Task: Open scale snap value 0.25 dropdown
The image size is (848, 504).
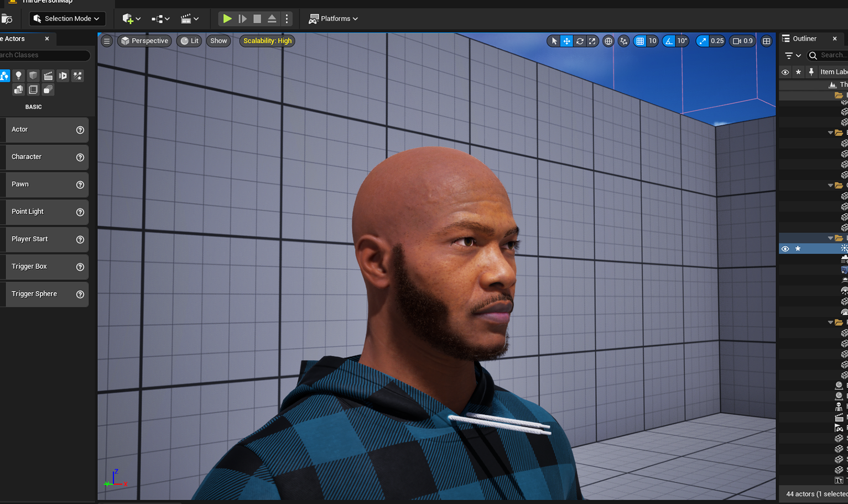Action: [x=717, y=41]
